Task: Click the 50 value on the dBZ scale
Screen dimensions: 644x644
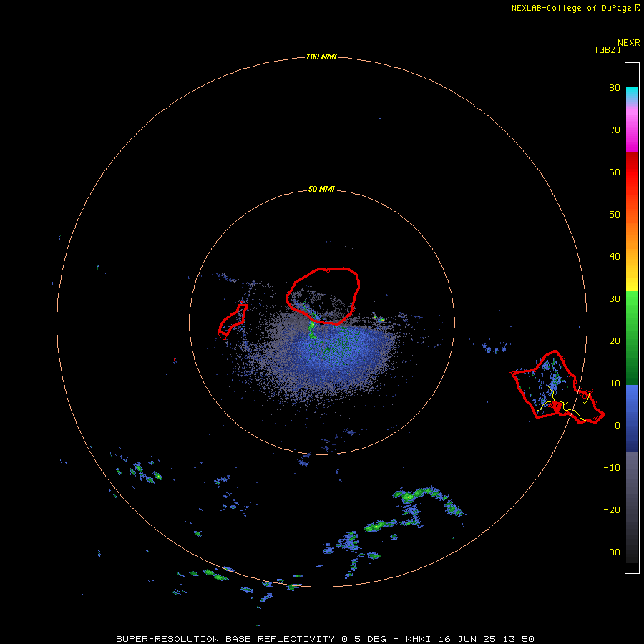Action: point(615,215)
